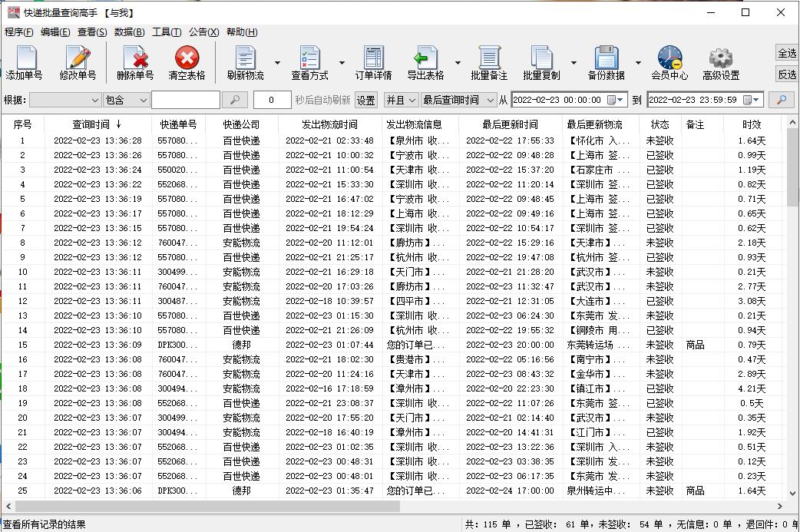Image resolution: width=800 pixels, height=532 pixels.
Task: Open 会员中心 from the toolbar
Action: pos(668,61)
